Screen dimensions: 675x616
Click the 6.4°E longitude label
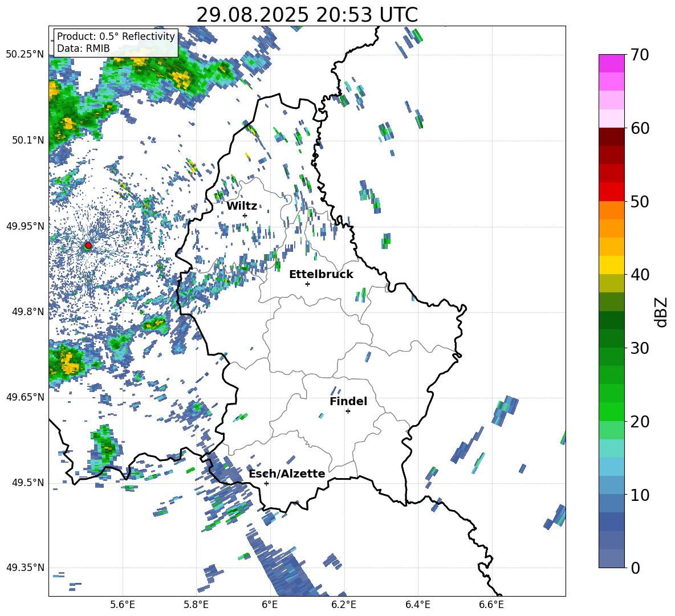pos(417,605)
